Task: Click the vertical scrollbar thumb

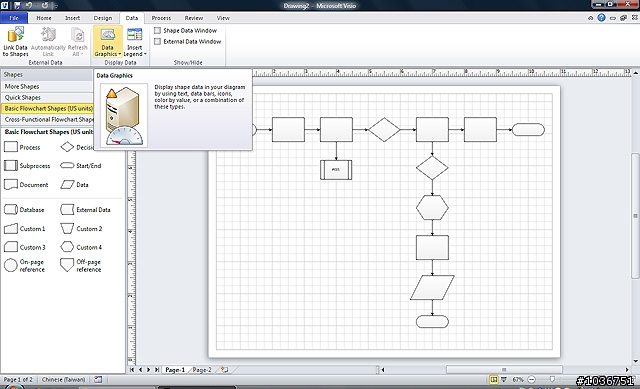Action: (x=635, y=216)
